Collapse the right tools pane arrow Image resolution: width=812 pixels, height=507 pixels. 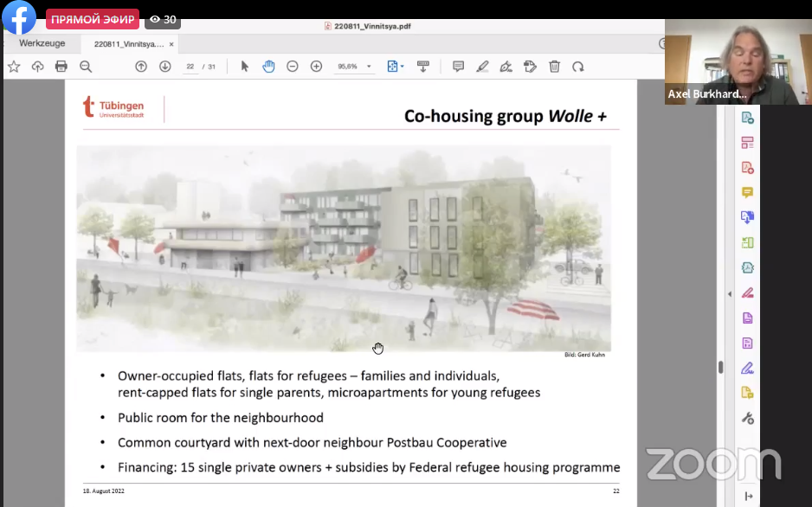(x=729, y=294)
